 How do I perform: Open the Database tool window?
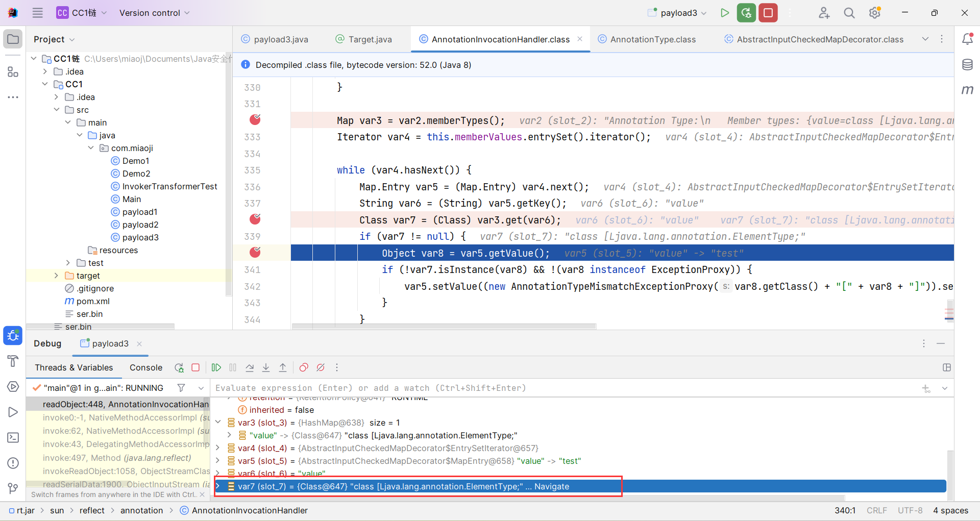coord(967,65)
